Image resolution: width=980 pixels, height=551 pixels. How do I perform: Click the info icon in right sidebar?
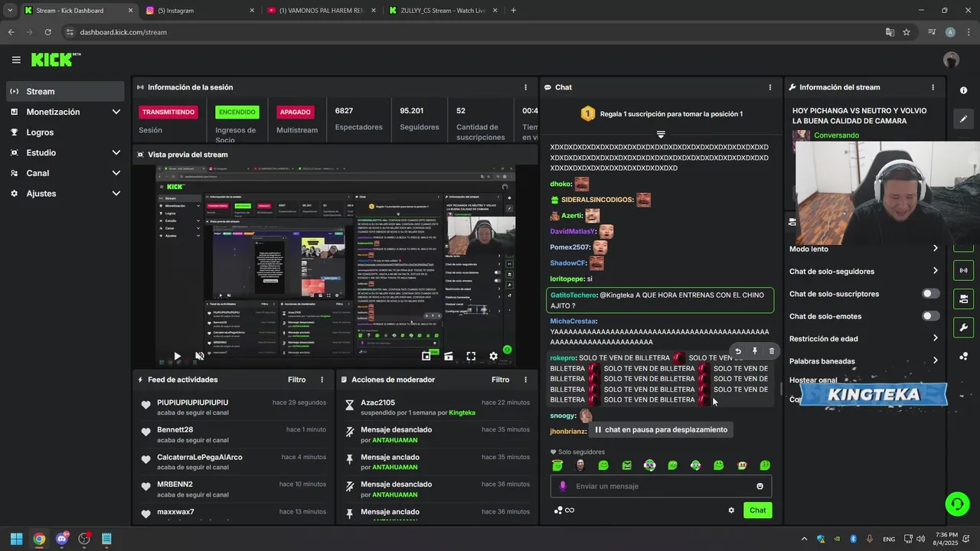(963, 90)
